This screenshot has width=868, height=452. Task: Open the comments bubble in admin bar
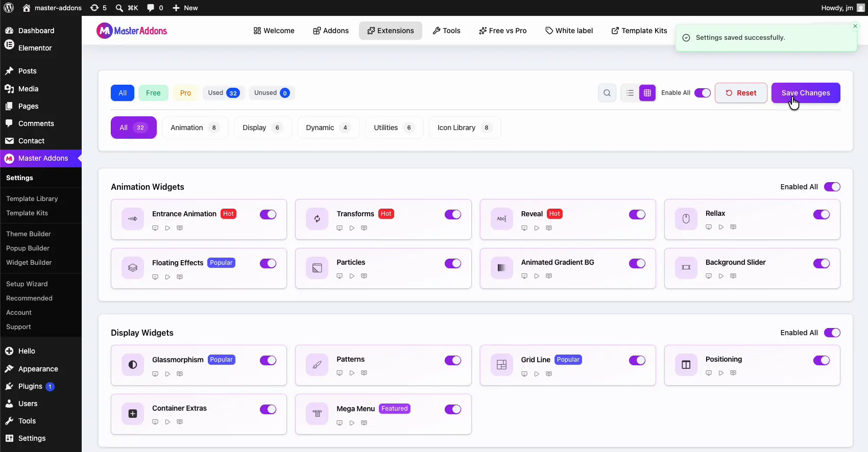pyautogui.click(x=155, y=8)
